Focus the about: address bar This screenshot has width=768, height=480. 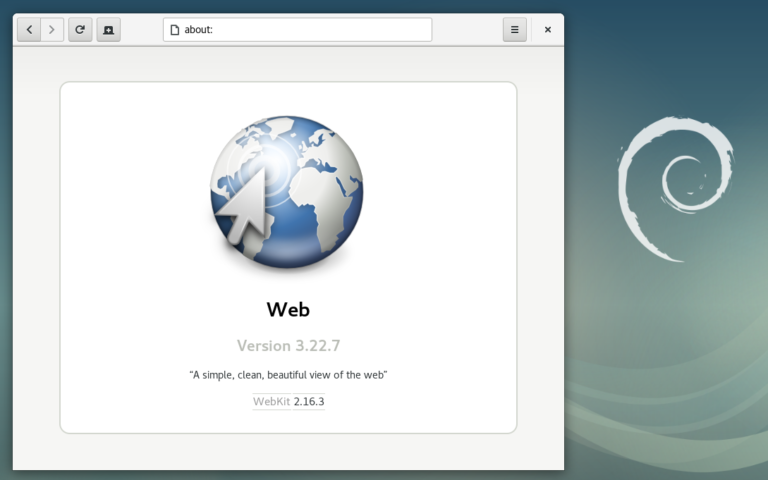[x=297, y=30]
